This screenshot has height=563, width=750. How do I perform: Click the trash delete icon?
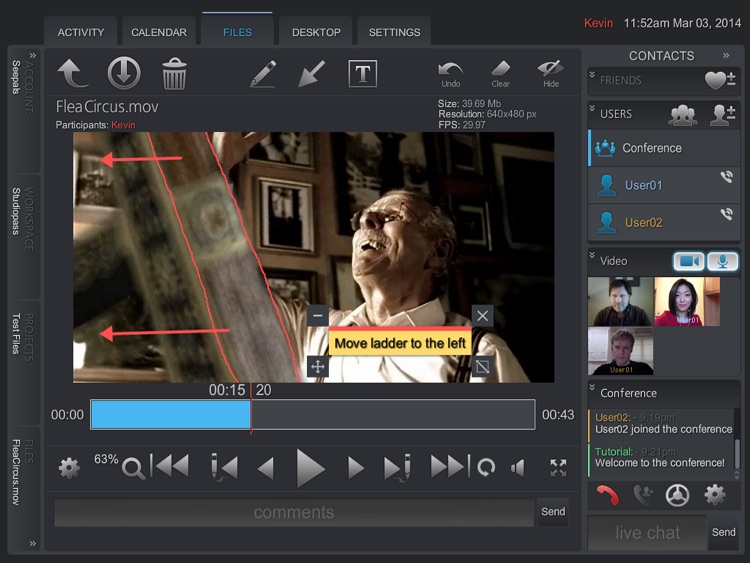click(x=174, y=73)
